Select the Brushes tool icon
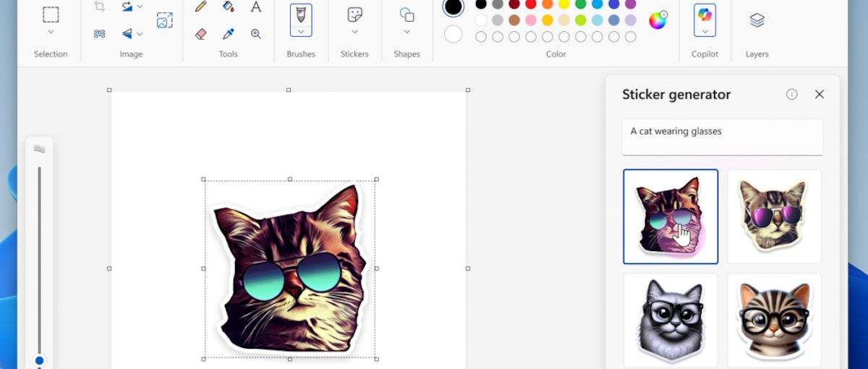 tap(301, 14)
